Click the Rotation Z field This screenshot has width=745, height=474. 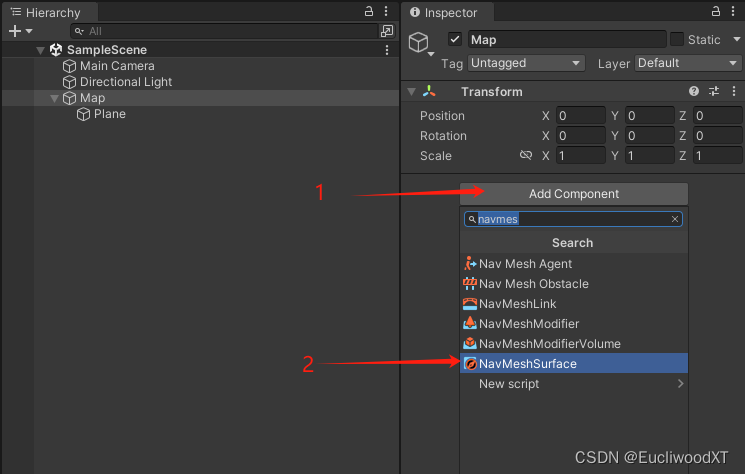point(717,136)
